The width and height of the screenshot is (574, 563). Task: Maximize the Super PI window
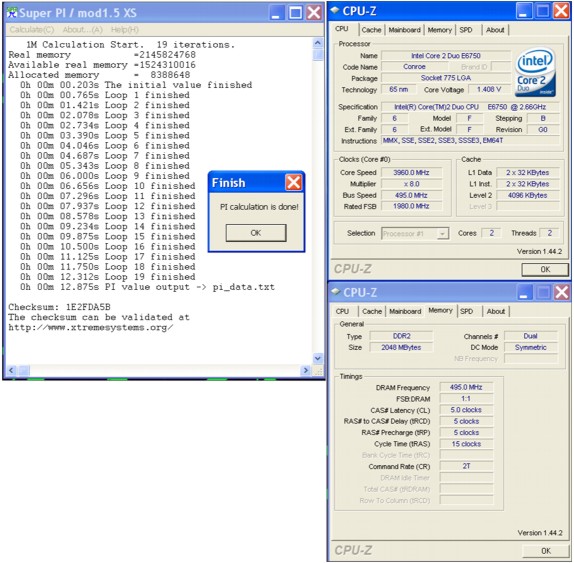point(296,13)
